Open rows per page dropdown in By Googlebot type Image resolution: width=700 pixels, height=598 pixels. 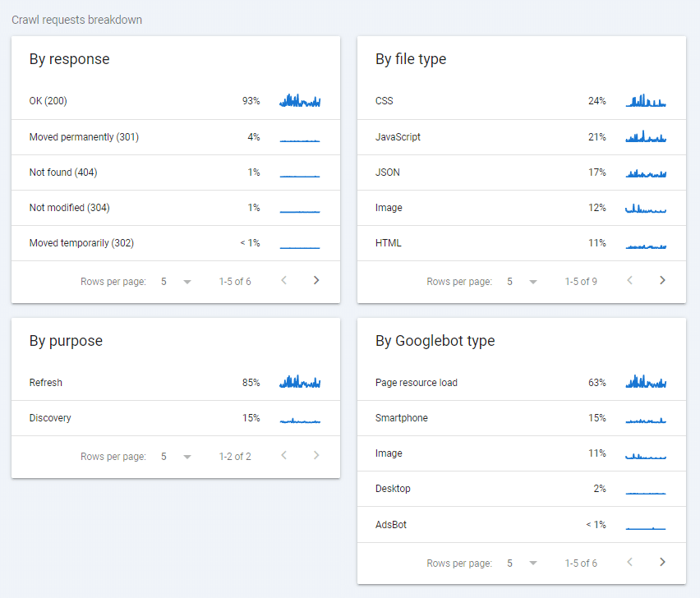(523, 563)
